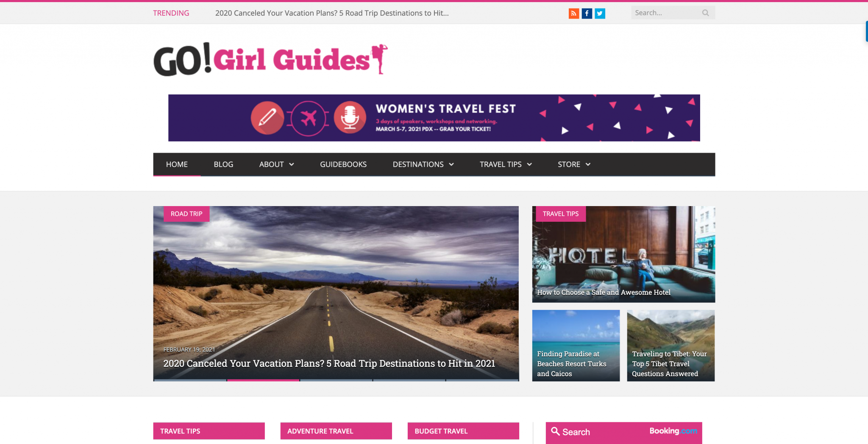The width and height of the screenshot is (868, 444).
Task: Select the Road Trip category tag
Action: [x=186, y=214]
